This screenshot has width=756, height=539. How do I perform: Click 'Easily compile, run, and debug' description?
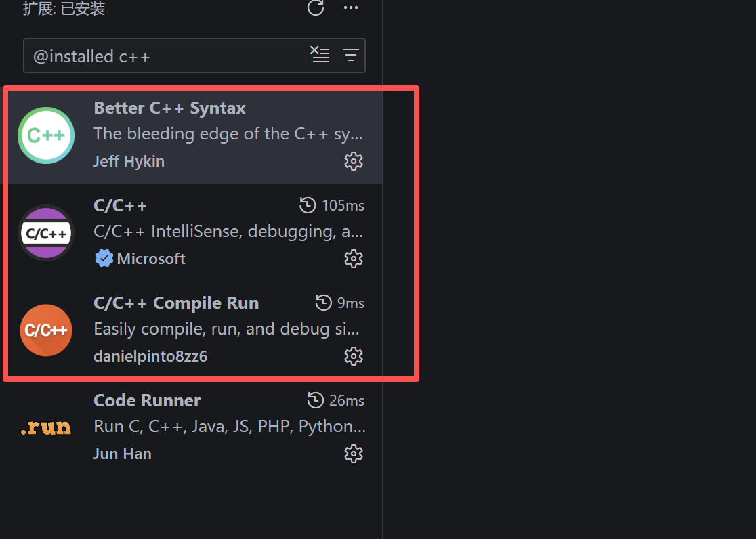tap(227, 329)
